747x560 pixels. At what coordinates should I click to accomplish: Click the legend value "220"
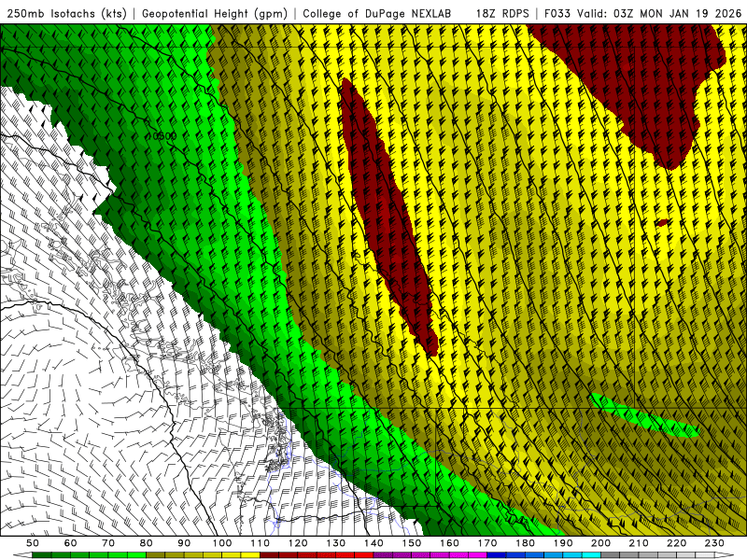pos(676,543)
